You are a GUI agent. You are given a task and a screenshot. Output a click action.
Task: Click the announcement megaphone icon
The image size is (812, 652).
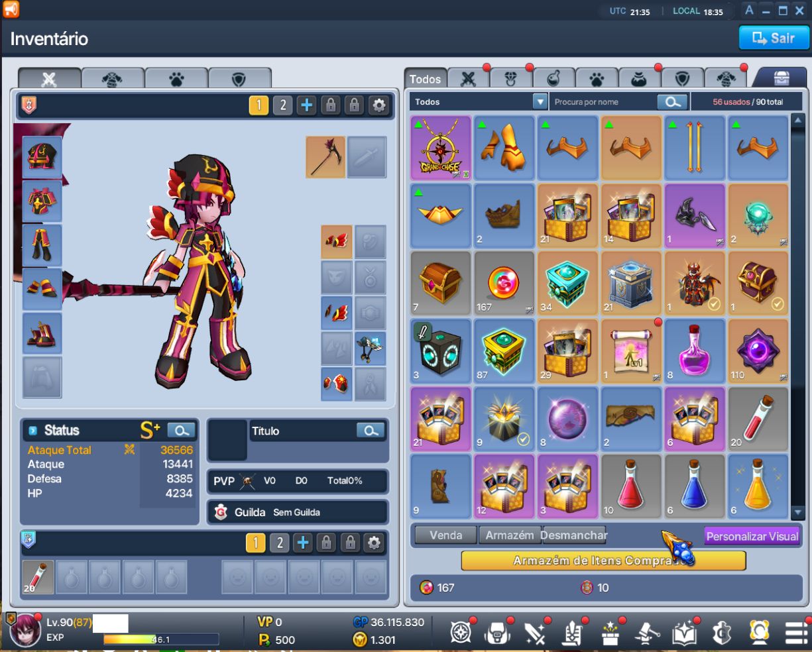pyautogui.click(x=11, y=9)
